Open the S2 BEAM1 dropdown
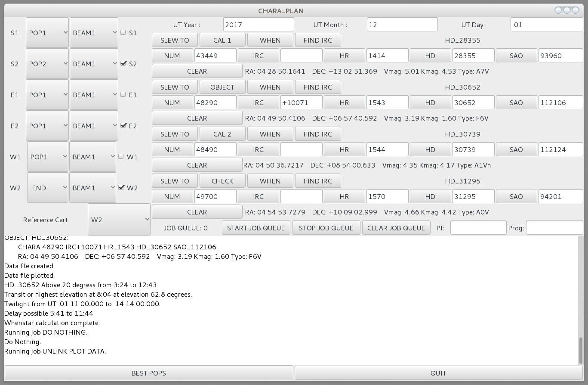588x385 pixels. (x=94, y=64)
